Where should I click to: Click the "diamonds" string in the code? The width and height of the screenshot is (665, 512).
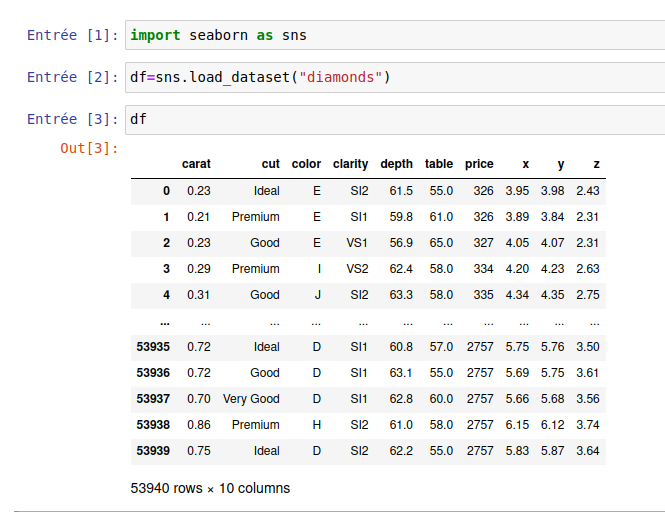click(x=340, y=78)
